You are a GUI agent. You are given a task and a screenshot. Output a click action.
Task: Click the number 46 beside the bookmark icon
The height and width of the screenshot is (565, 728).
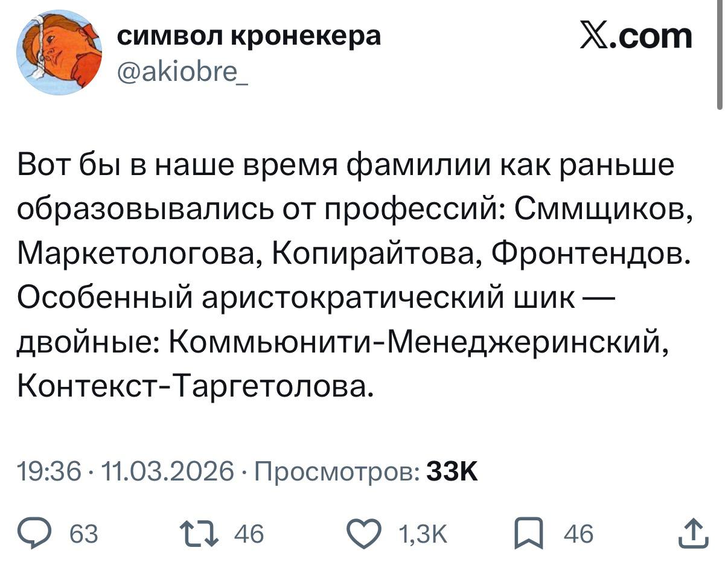(x=578, y=534)
